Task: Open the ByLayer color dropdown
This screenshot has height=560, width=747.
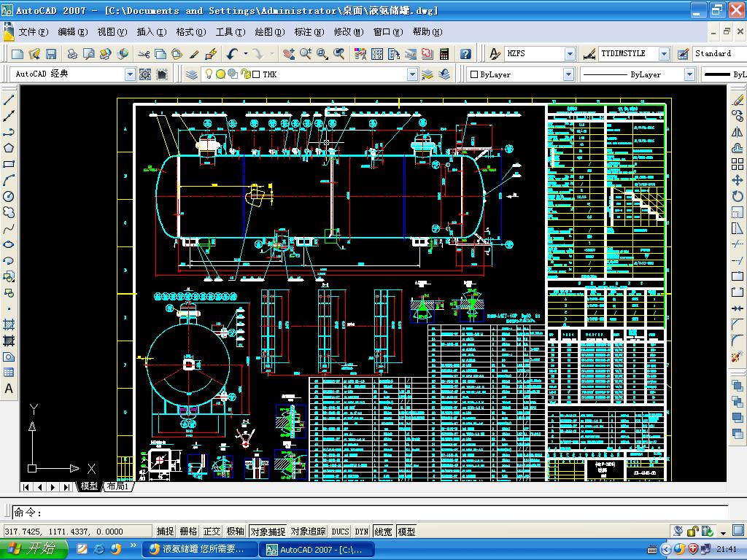Action: (568, 74)
